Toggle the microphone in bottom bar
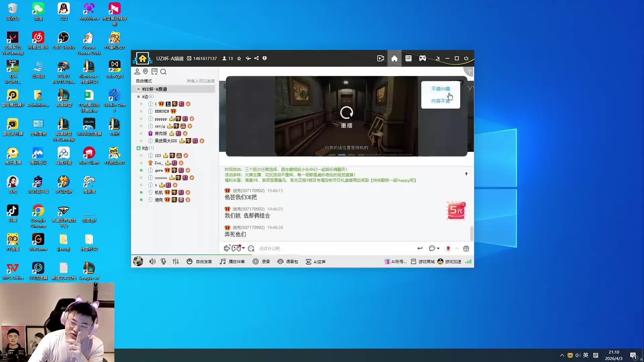644x362 pixels. (163, 262)
